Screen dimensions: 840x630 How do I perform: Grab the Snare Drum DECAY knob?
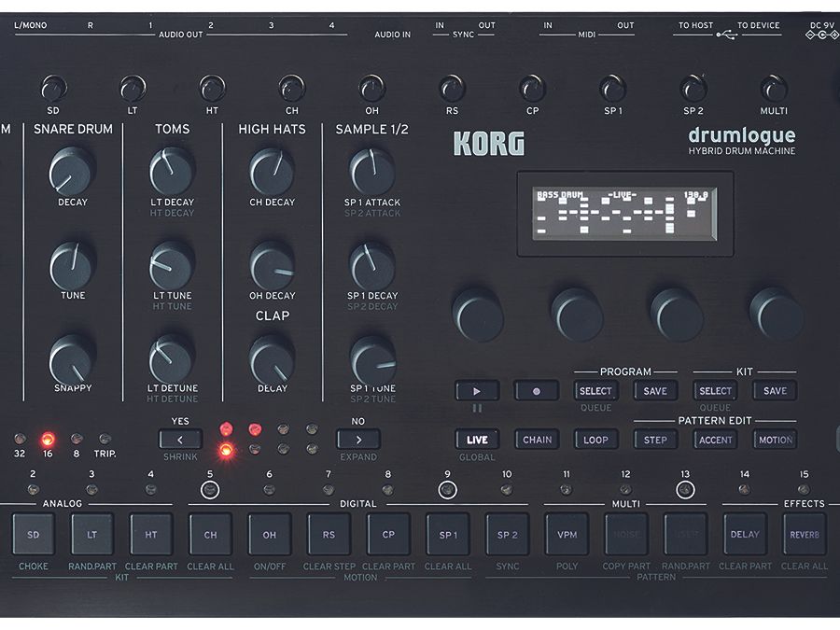(72, 172)
